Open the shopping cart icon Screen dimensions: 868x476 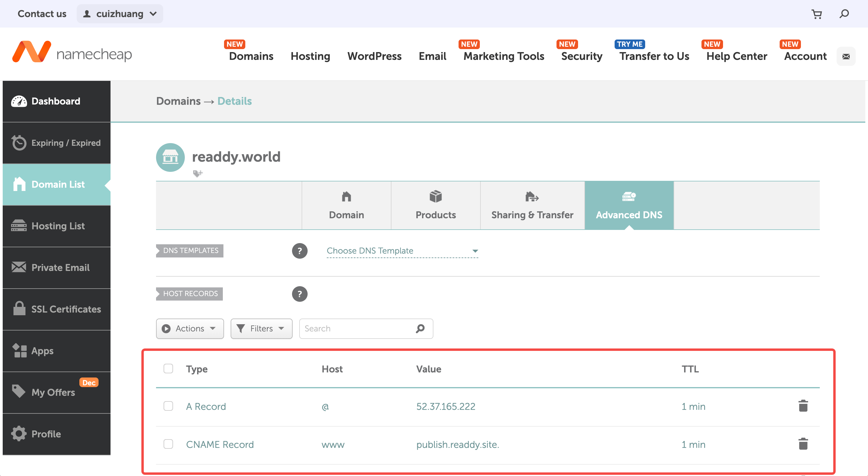(x=816, y=14)
